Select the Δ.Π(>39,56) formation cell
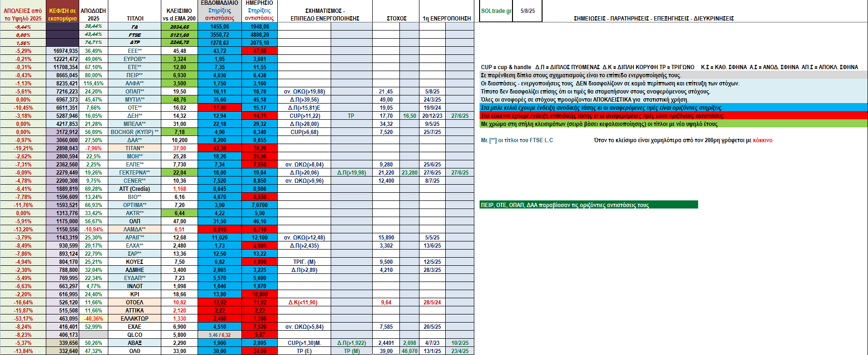The width and height of the screenshot is (868, 355). tap(304, 100)
